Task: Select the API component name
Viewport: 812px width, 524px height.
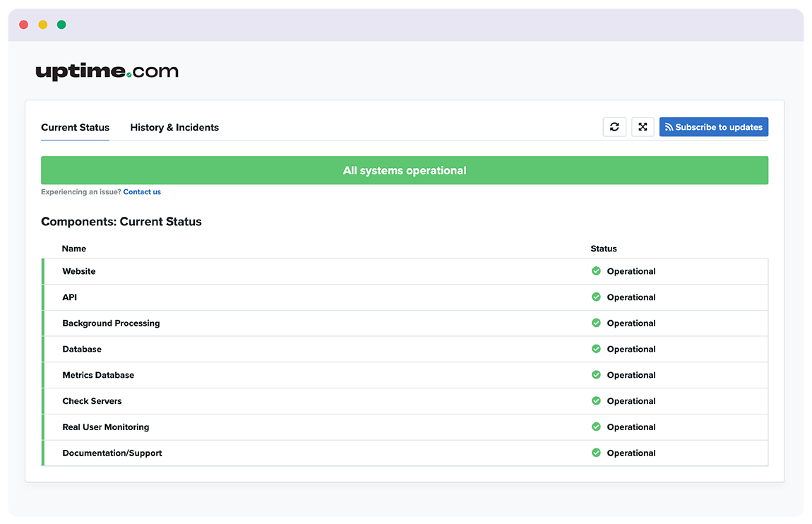Action: pos(69,297)
